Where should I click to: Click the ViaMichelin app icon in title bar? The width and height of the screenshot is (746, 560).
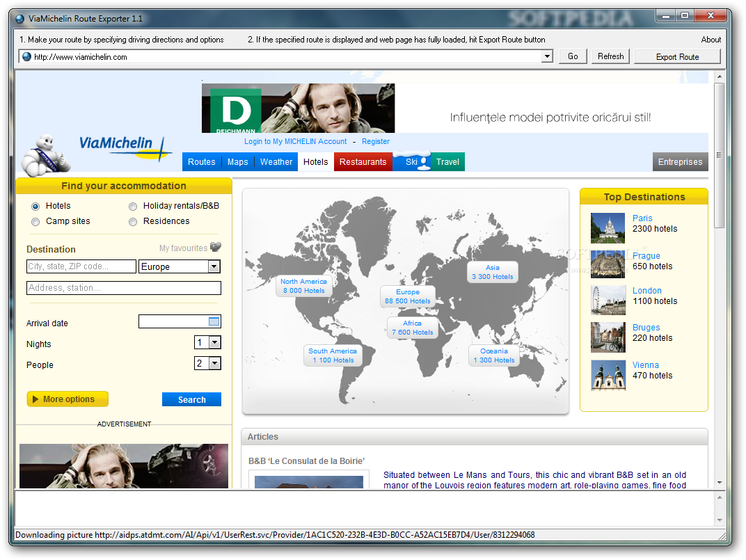pos(20,19)
